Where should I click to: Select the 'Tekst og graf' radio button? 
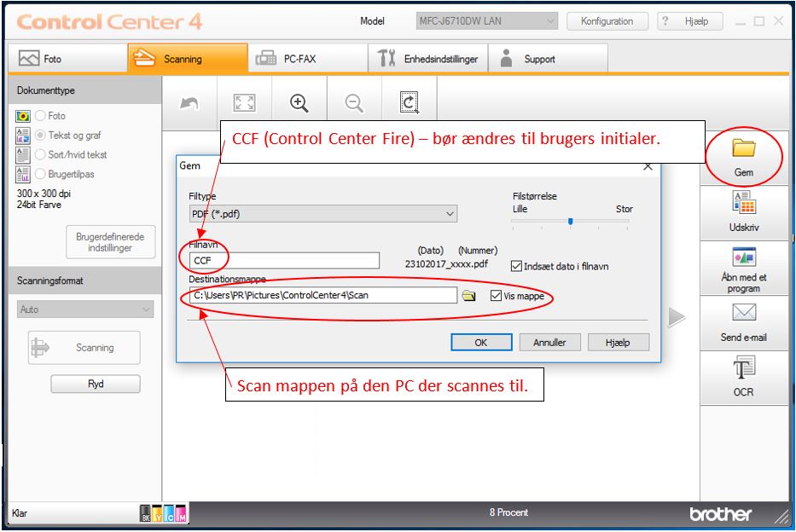tap(40, 135)
